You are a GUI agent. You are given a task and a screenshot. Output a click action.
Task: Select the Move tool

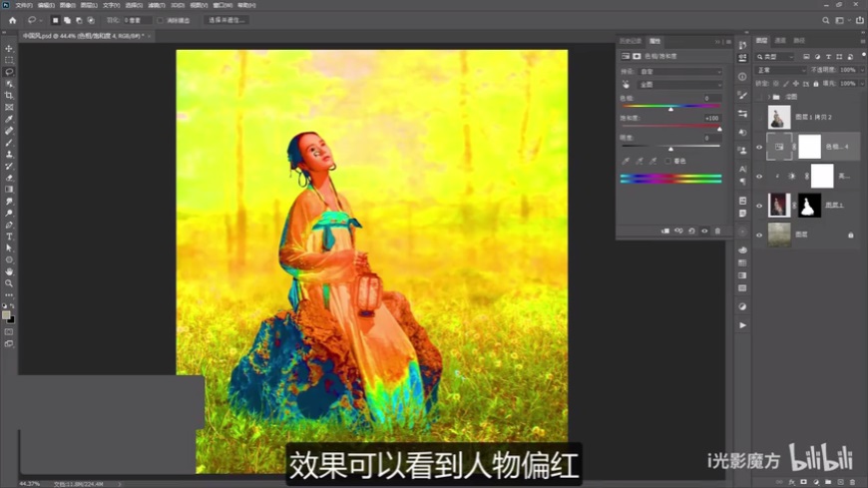pyautogui.click(x=9, y=49)
